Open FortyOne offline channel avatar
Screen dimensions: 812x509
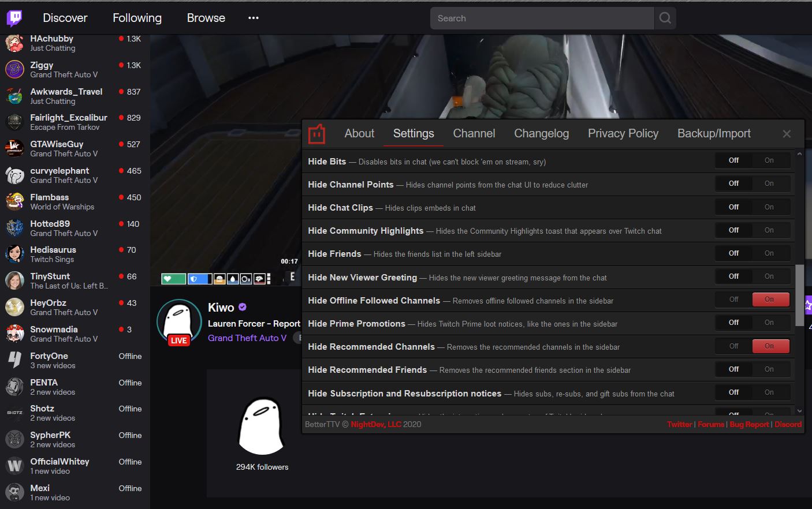(14, 361)
